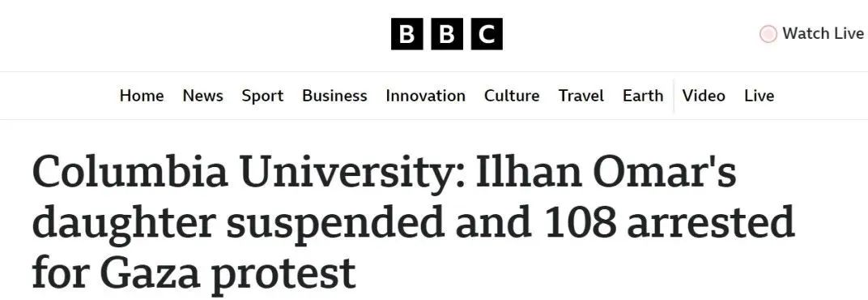The height and width of the screenshot is (300, 868).
Task: Click the first B block of BBC logo
Action: pyautogui.click(x=406, y=34)
